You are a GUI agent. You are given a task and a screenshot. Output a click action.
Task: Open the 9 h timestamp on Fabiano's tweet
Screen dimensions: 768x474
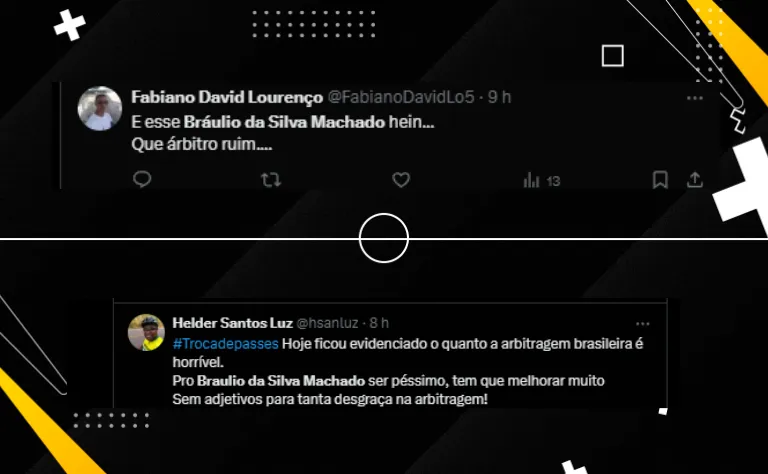point(500,97)
